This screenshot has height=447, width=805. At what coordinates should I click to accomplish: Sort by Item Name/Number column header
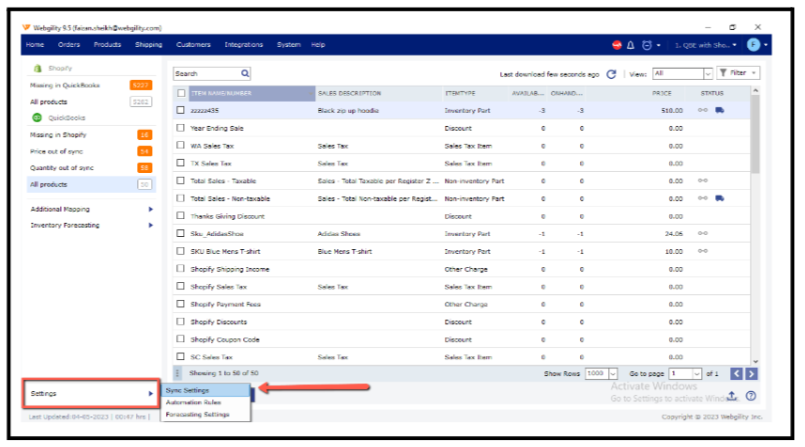click(x=252, y=93)
